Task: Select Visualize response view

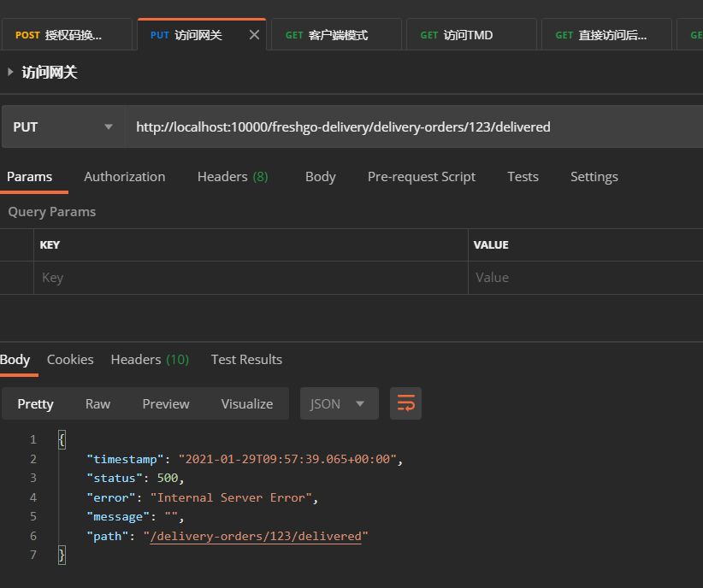Action: (247, 403)
